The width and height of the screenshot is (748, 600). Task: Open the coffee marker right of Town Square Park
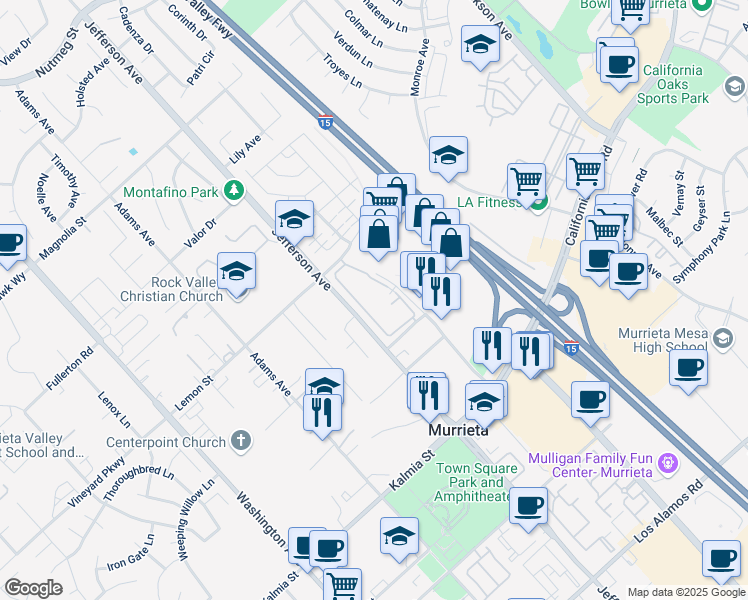[x=529, y=507]
